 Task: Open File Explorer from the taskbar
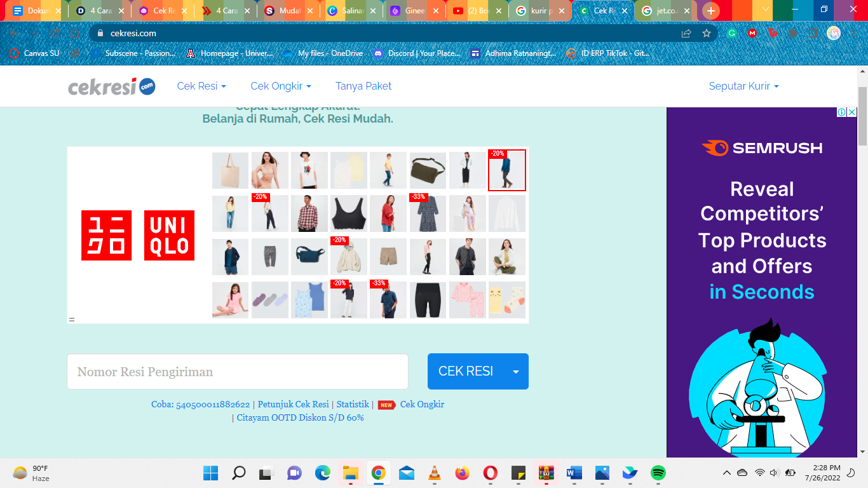pyautogui.click(x=351, y=473)
